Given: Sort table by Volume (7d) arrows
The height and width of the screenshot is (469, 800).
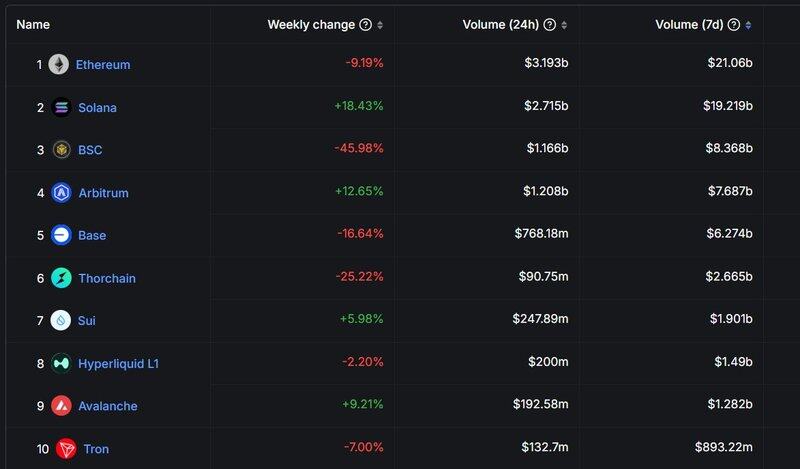Looking at the screenshot, I should click(749, 25).
